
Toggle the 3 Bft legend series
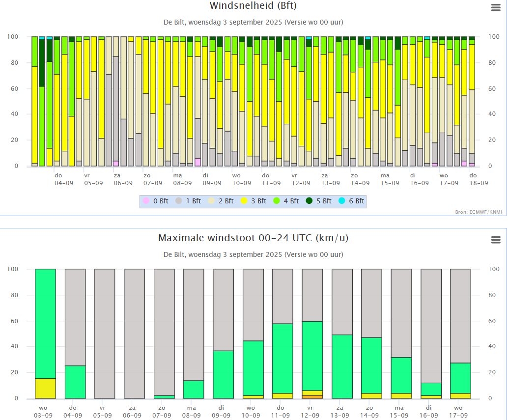254,201
